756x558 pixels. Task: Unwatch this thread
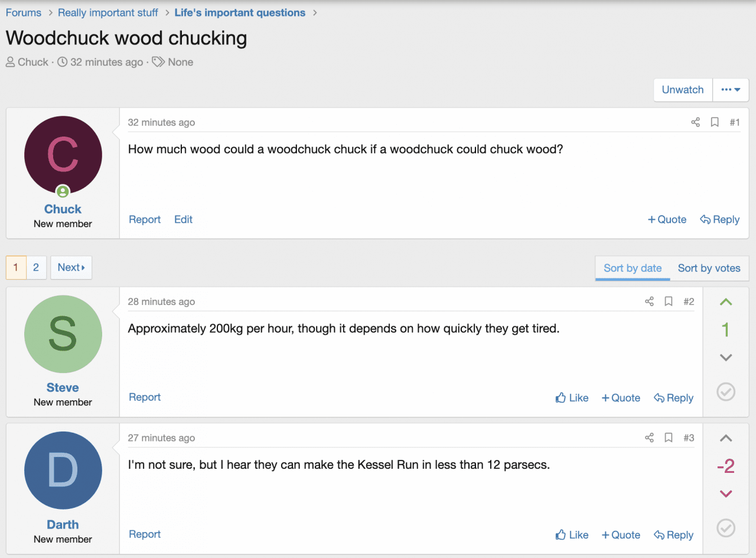[682, 90]
